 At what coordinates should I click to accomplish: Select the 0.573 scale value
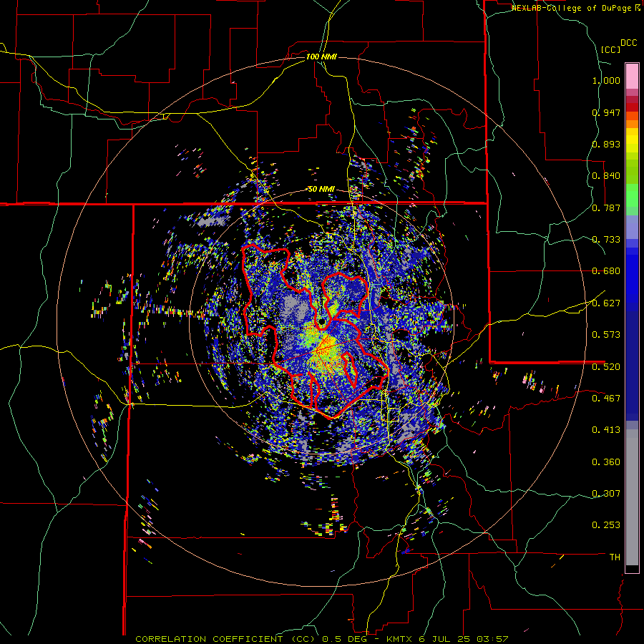(606, 335)
